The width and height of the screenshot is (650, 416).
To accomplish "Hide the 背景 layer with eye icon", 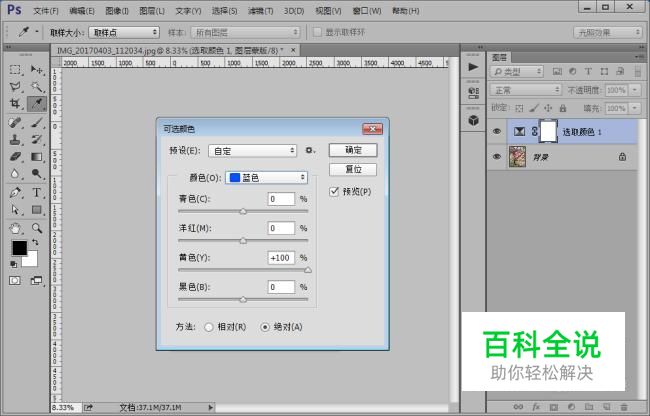I will [497, 157].
